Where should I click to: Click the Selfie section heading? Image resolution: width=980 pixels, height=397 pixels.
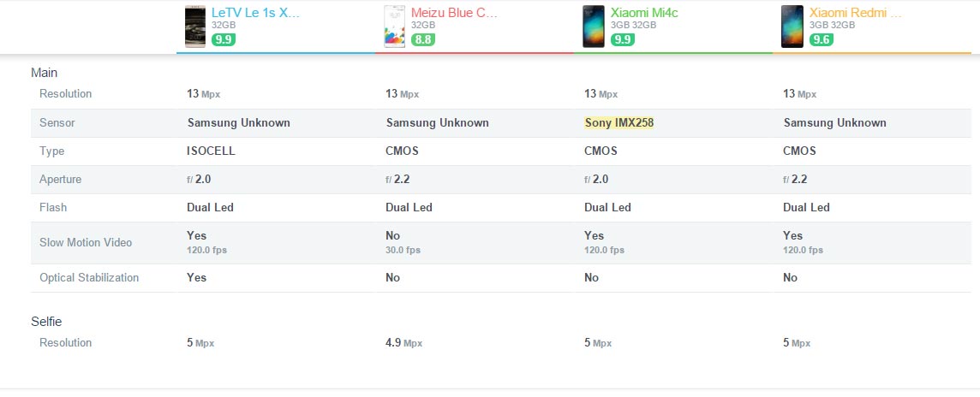(x=46, y=322)
